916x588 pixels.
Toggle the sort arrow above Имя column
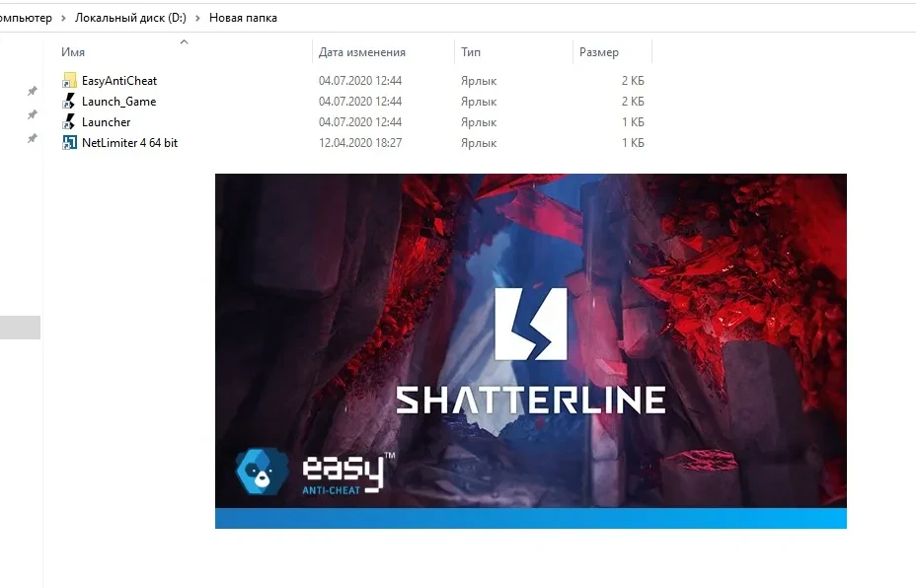pos(184,41)
